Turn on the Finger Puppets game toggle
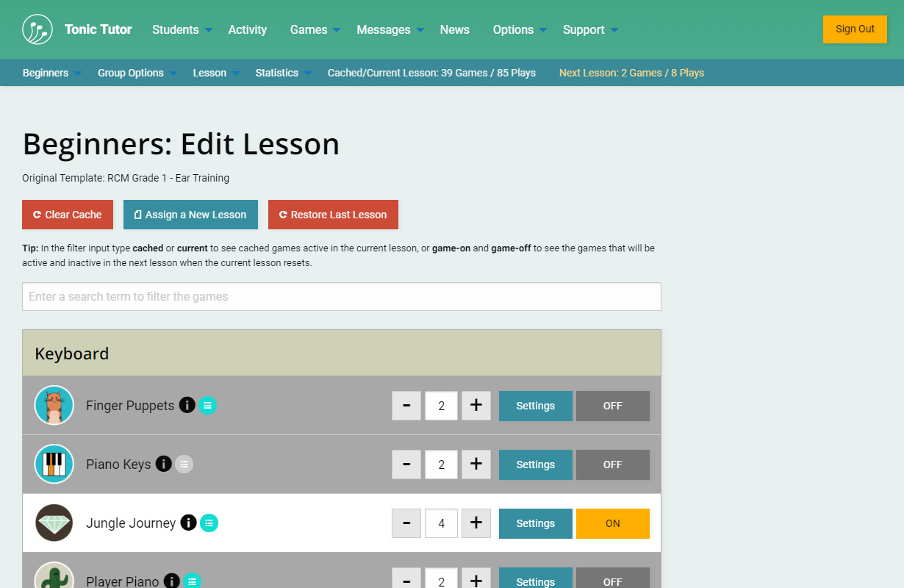This screenshot has width=904, height=588. pyautogui.click(x=612, y=406)
